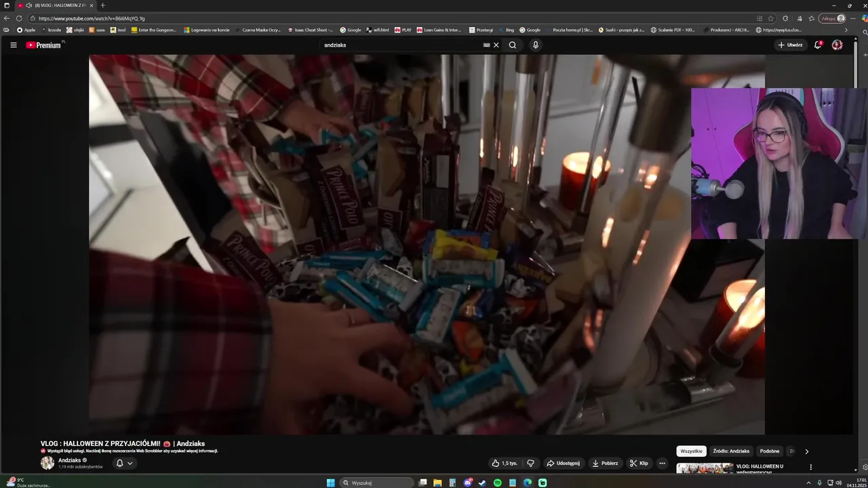Click the browser address bar URL
Viewport: 868px width, 488px height.
pyautogui.click(x=92, y=18)
